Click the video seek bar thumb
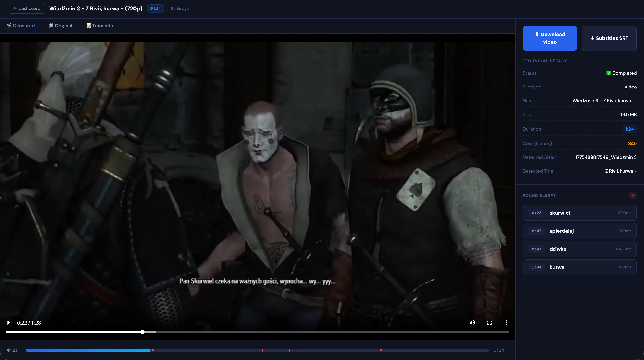Viewport: 644px width, 360px height. coord(142,332)
